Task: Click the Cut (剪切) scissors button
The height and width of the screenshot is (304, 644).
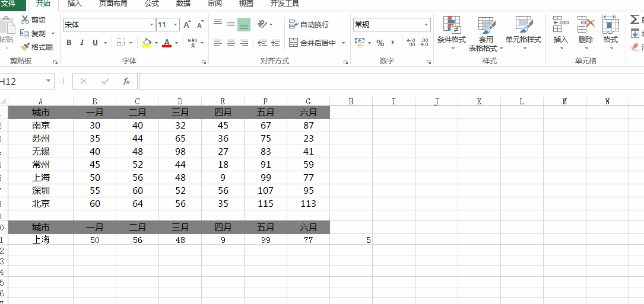Action: [33, 20]
